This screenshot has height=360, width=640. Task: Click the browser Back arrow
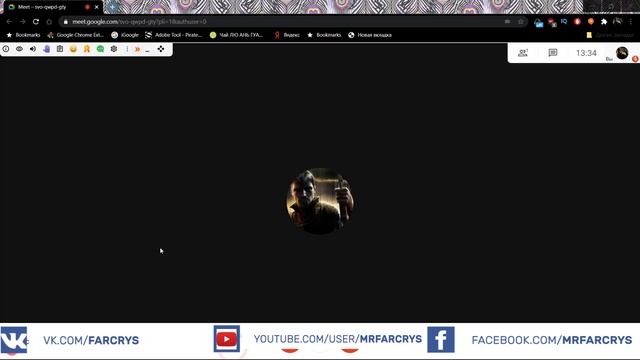pyautogui.click(x=9, y=22)
